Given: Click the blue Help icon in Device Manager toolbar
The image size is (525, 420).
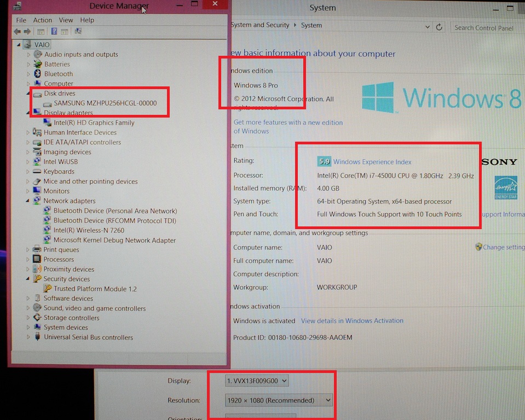Looking at the screenshot, I should 54,31.
